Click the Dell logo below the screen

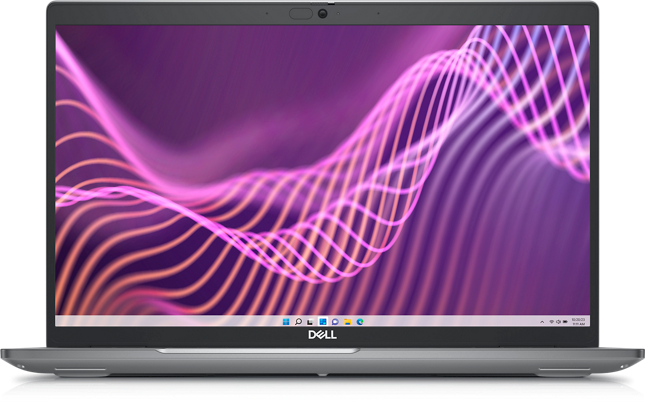323,337
